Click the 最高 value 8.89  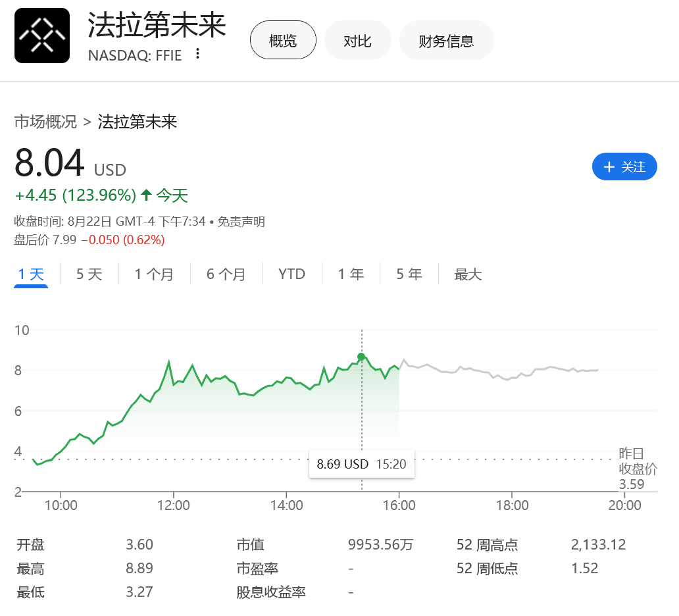tap(139, 569)
